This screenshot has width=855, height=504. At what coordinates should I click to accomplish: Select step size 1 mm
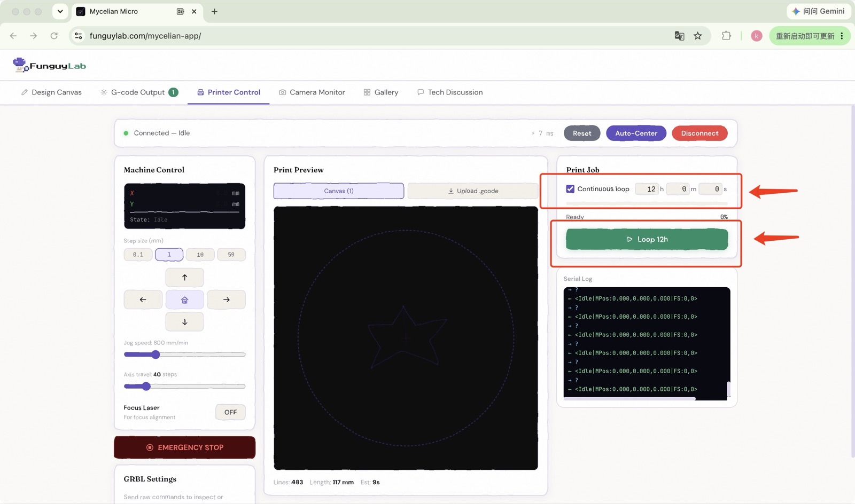point(169,255)
